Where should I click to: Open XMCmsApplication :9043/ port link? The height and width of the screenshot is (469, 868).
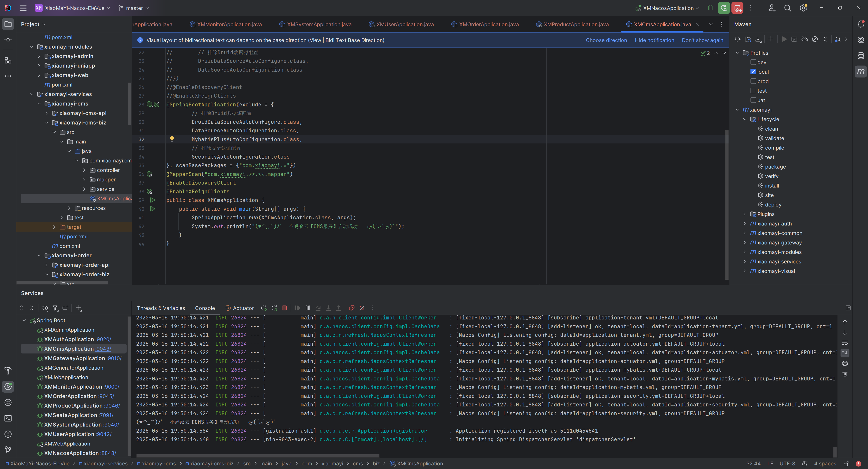103,349
